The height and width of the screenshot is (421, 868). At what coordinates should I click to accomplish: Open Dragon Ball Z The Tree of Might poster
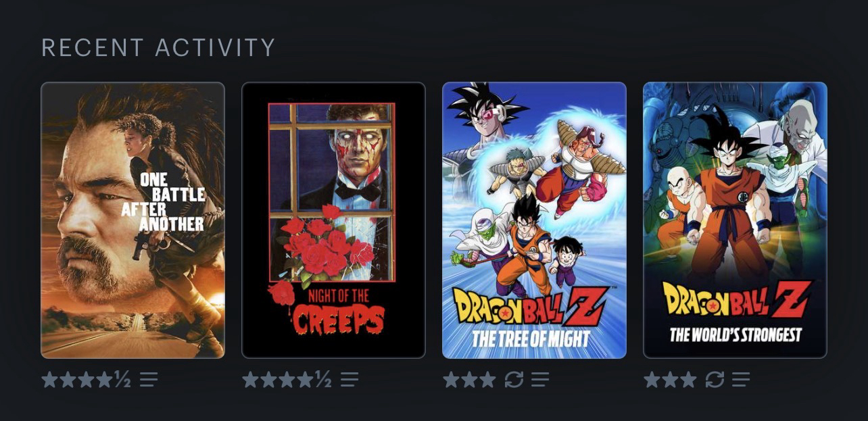tap(534, 220)
